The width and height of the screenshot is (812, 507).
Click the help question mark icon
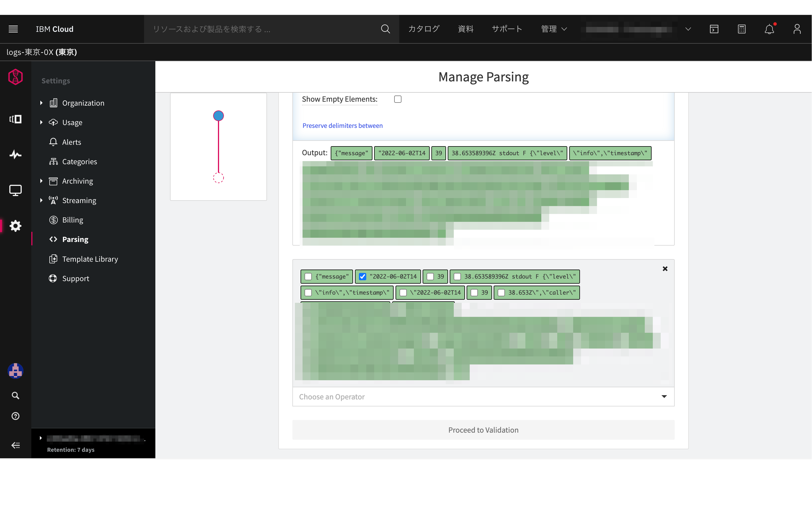click(x=16, y=416)
